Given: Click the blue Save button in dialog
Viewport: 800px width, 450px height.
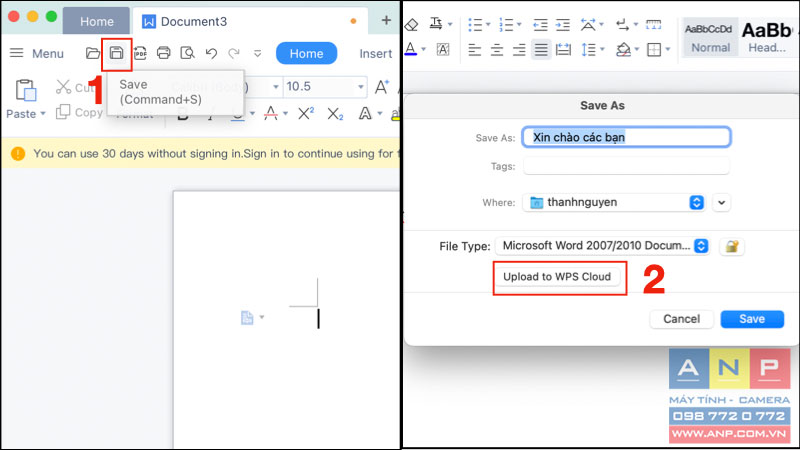Looking at the screenshot, I should 752,319.
